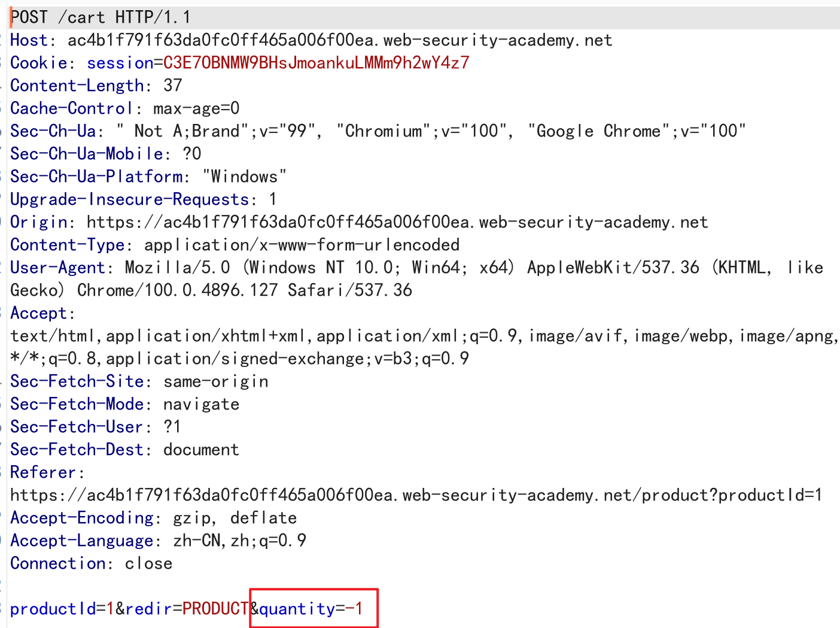Click the redir=PRODUCT body parameter
Viewport: 840px width, 628px height.
click(187, 609)
